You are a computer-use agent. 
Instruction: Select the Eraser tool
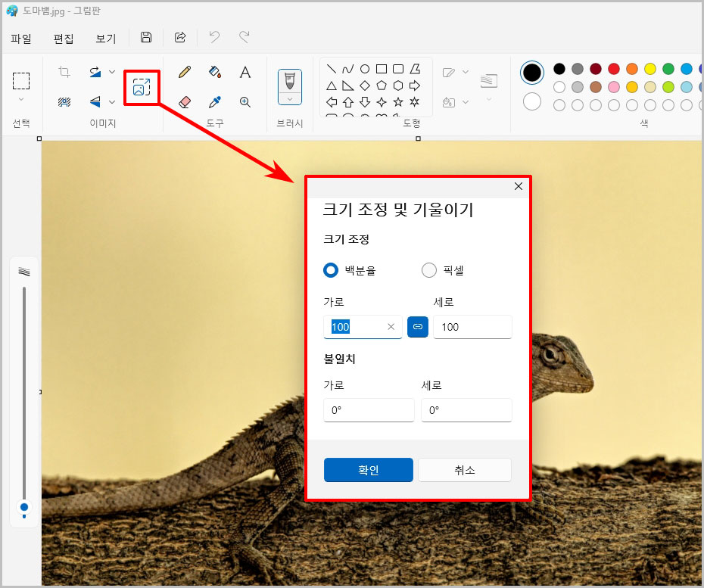point(184,101)
